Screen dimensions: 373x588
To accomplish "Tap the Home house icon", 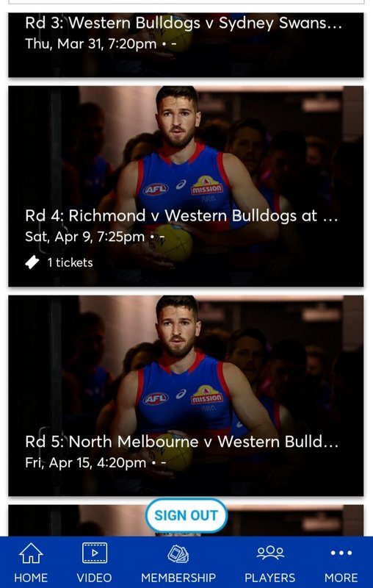I will coord(31,553).
